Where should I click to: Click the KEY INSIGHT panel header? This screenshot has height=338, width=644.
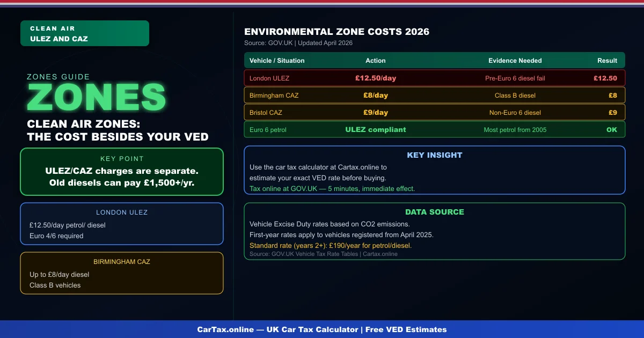click(435, 155)
